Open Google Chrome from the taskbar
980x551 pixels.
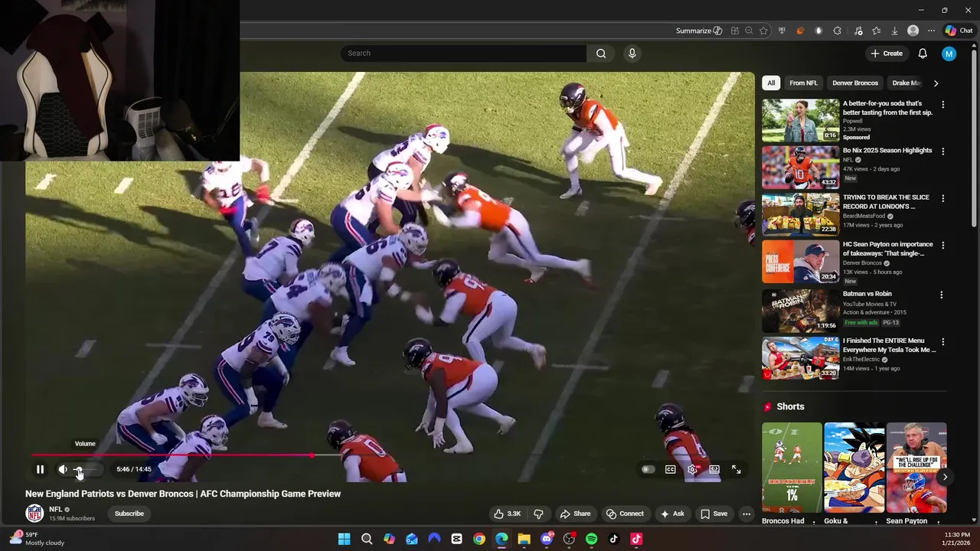click(x=479, y=539)
